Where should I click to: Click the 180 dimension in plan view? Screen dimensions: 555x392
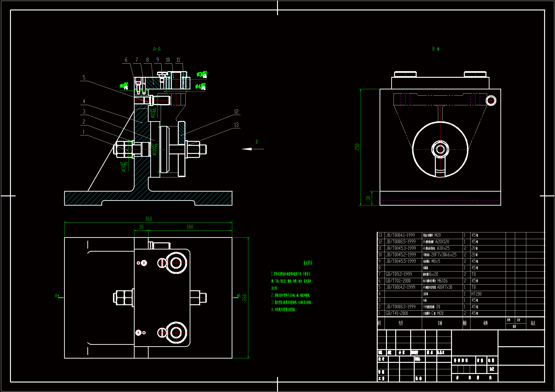tap(190, 227)
